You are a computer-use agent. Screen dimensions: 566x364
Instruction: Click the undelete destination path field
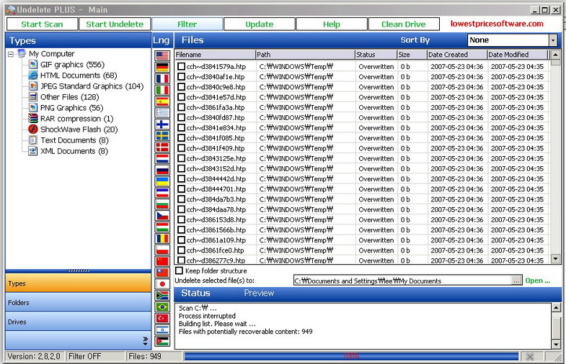tap(402, 281)
